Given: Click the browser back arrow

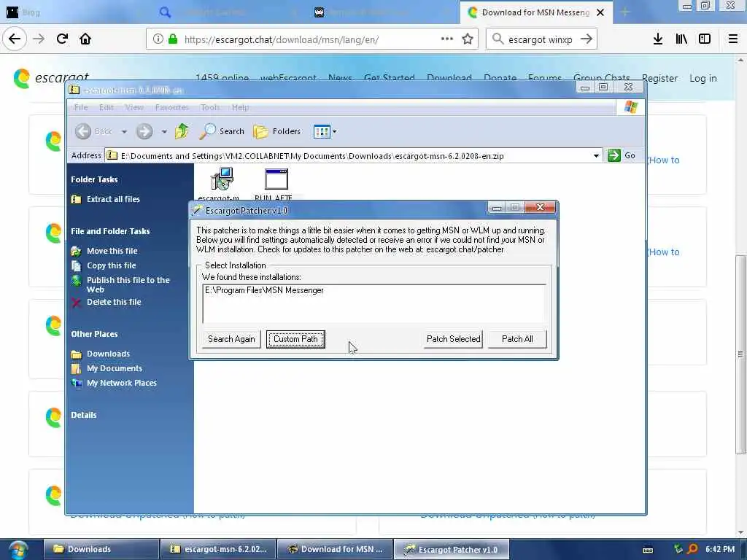Looking at the screenshot, I should click(x=15, y=39).
